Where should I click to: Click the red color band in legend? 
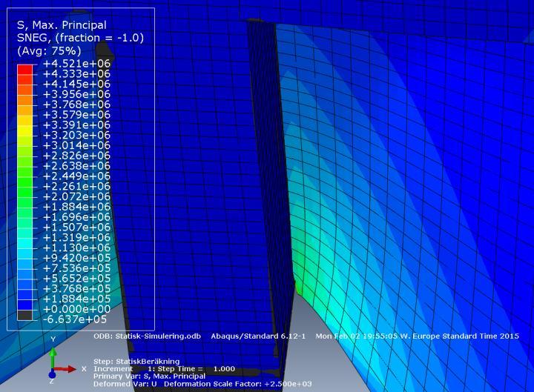coord(25,69)
